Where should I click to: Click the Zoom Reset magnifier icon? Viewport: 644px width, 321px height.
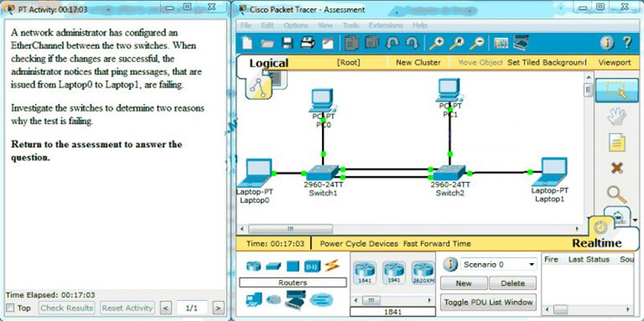[456, 43]
